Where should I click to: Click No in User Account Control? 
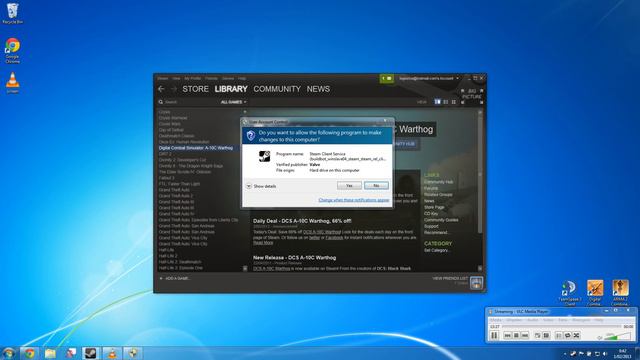coord(376,185)
